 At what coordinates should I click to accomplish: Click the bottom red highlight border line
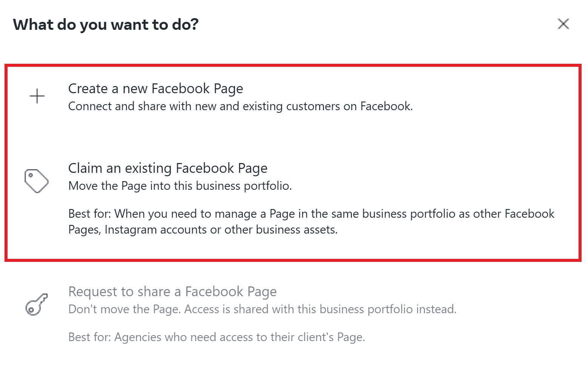pos(293,260)
